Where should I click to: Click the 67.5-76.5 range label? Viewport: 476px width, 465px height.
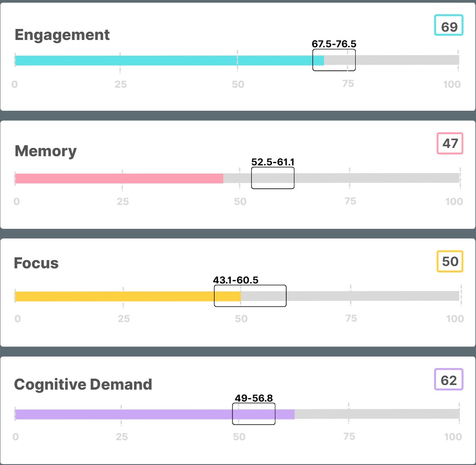(x=334, y=44)
